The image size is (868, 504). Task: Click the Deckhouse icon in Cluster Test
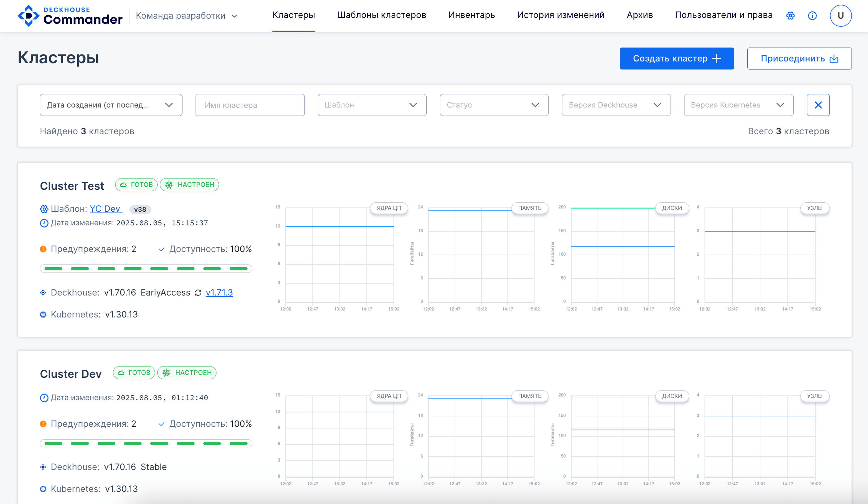coord(43,293)
